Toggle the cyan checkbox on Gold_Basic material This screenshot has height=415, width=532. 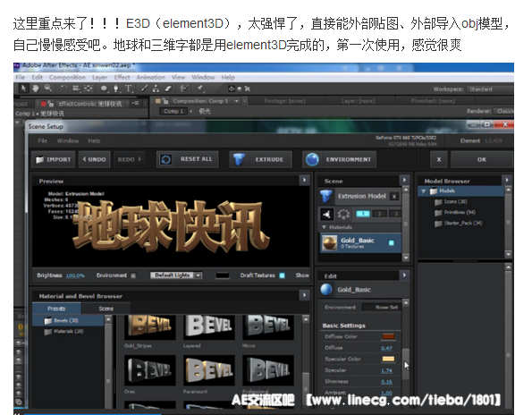pos(392,242)
